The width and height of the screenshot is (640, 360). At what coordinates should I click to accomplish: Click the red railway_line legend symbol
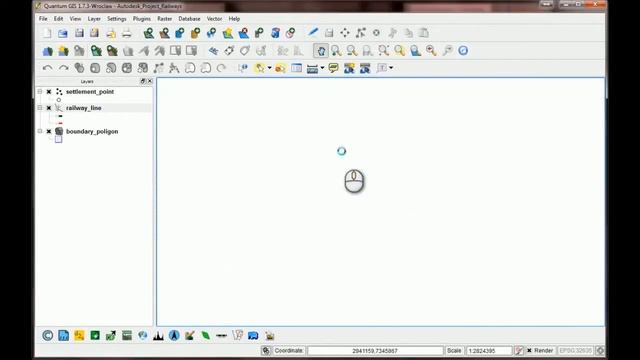60,123
